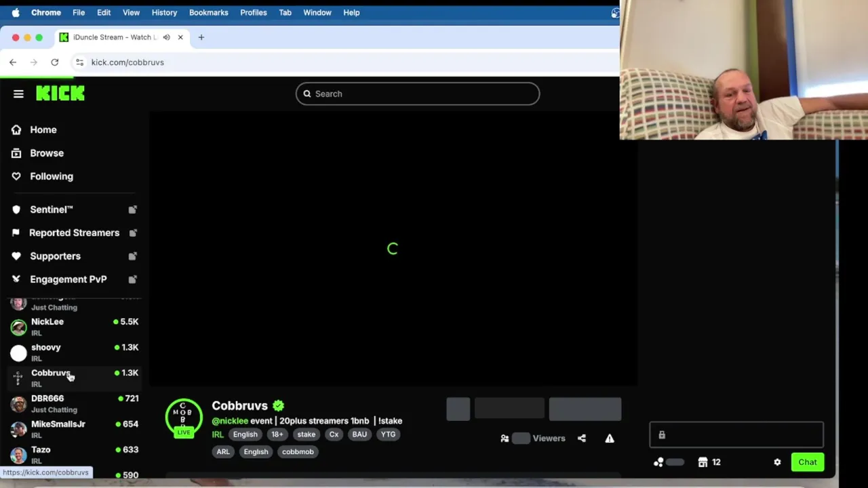Click the locked chat message field
The image size is (868, 488).
coord(736,435)
